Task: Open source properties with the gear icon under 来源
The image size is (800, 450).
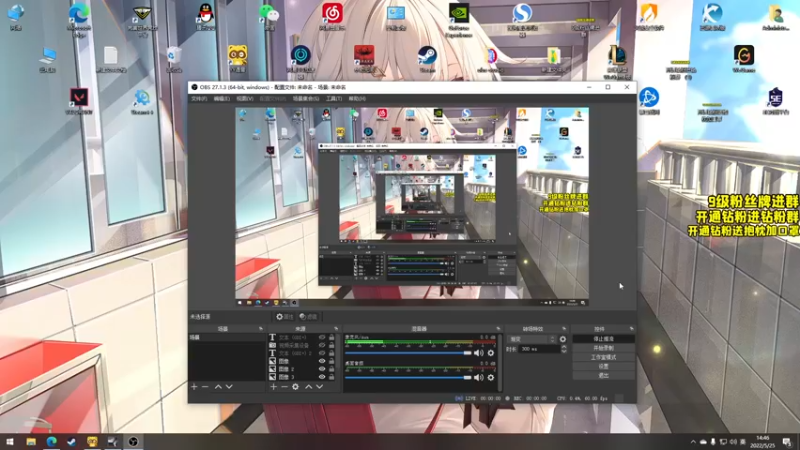Action: click(x=295, y=387)
